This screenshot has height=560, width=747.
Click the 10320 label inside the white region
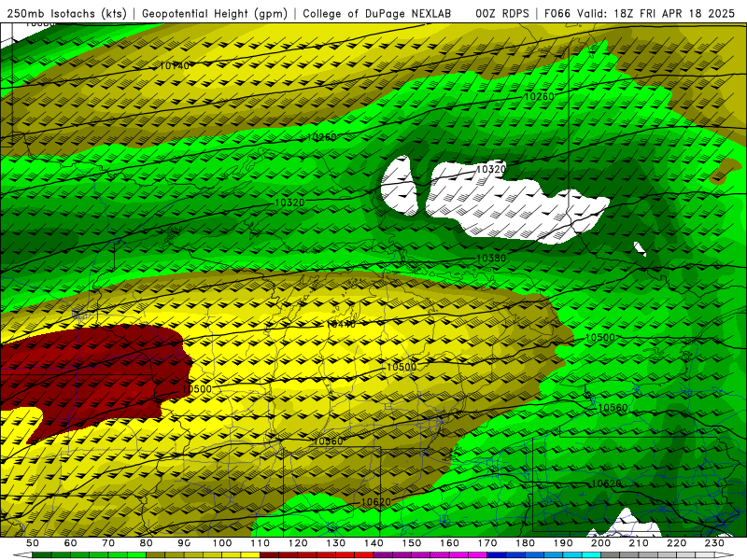491,169
